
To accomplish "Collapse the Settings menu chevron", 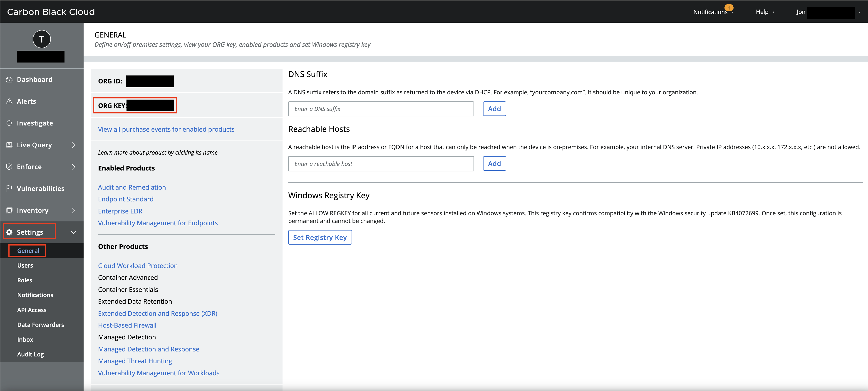I will [x=73, y=232].
